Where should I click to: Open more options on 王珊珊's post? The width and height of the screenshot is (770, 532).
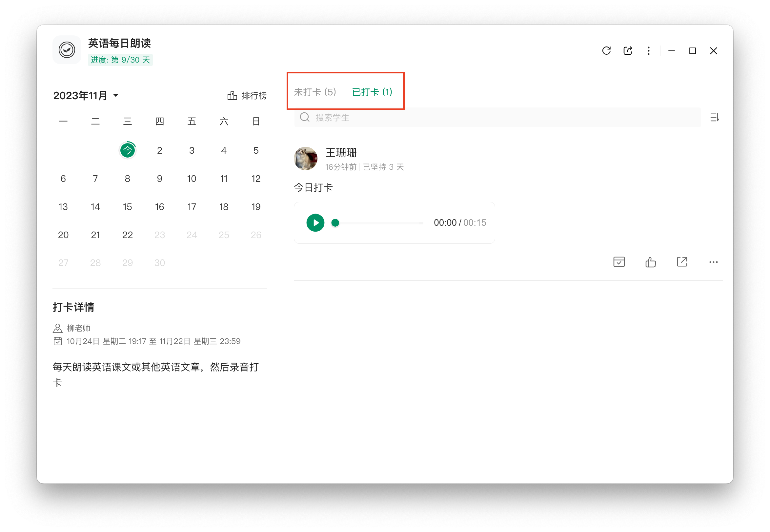(713, 262)
